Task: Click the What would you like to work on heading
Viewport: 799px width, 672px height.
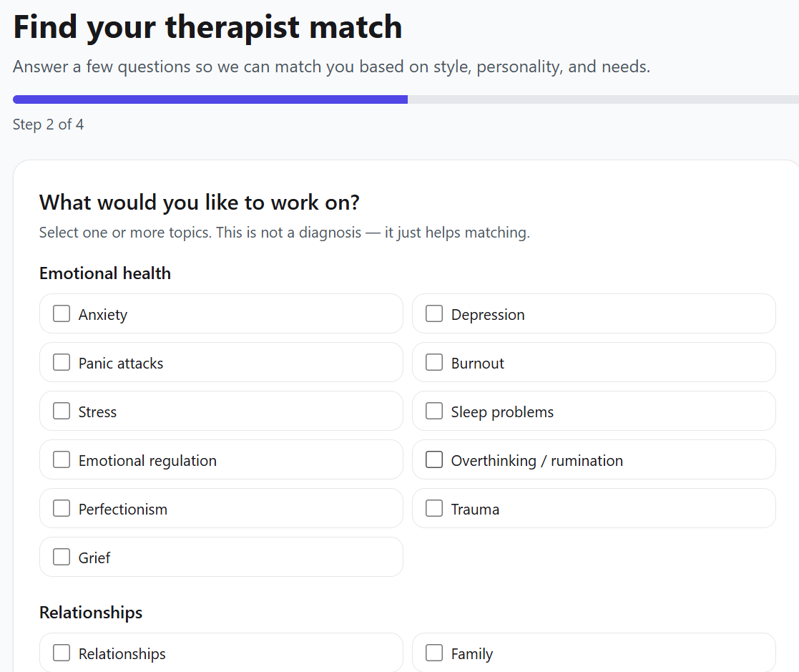Action: pyautogui.click(x=200, y=203)
